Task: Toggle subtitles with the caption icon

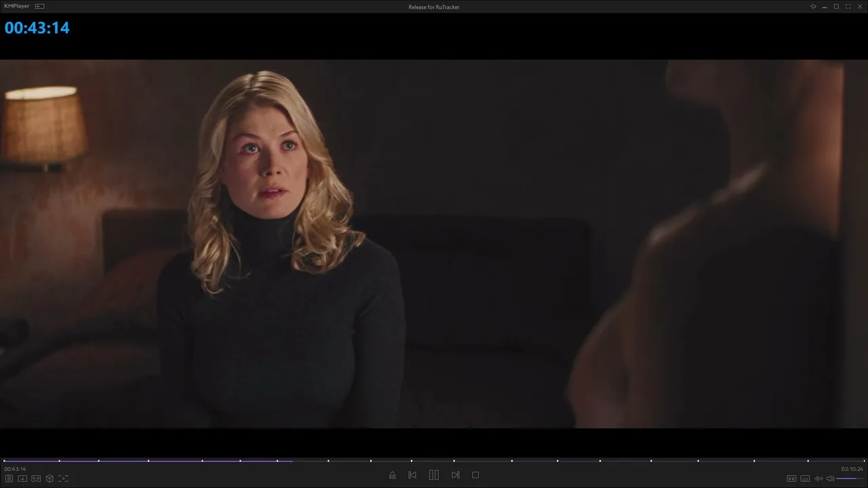Action: click(x=805, y=479)
